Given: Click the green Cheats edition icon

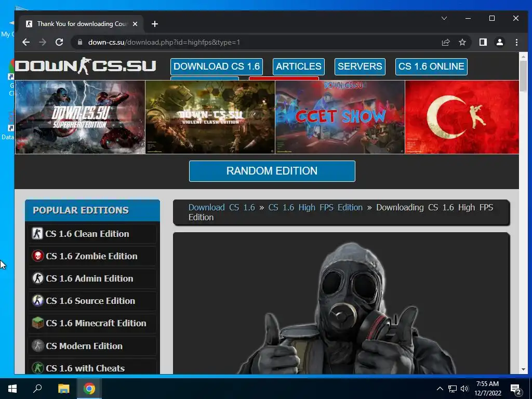Looking at the screenshot, I should click(x=37, y=368).
